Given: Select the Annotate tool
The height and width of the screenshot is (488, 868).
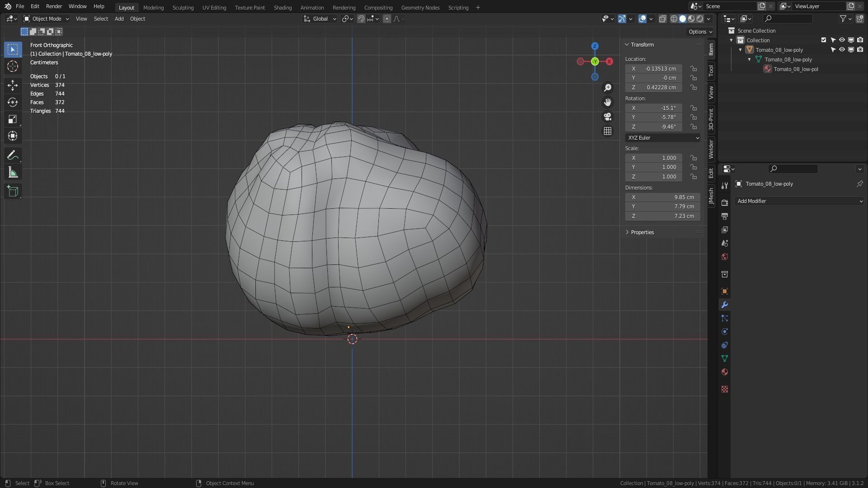Looking at the screenshot, I should pos(13,156).
